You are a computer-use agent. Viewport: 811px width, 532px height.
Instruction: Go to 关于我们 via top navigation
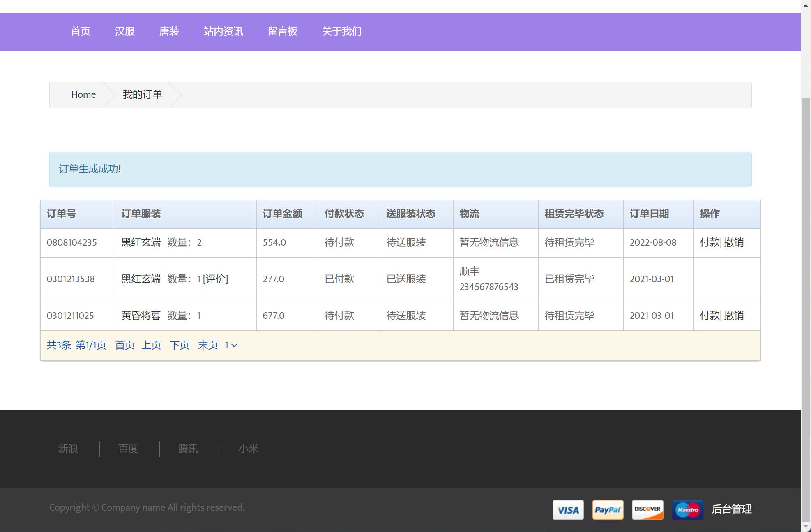pyautogui.click(x=341, y=32)
